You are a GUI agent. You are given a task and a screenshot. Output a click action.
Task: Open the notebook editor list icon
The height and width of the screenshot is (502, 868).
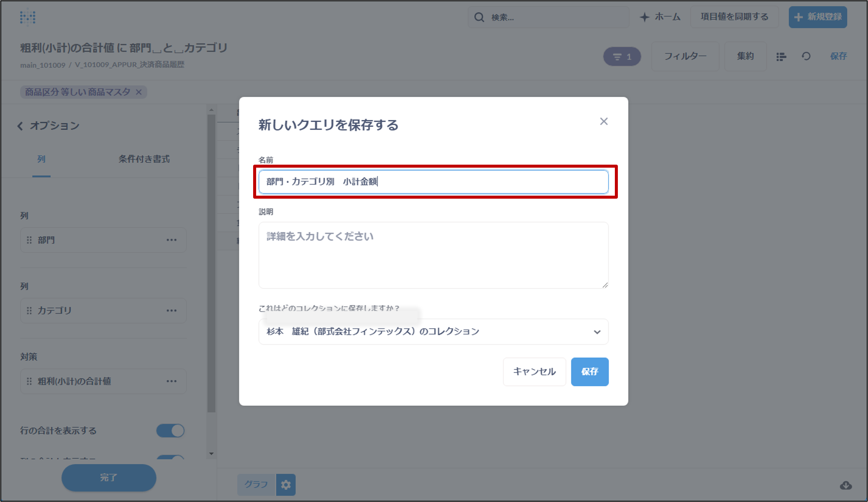tap(781, 57)
